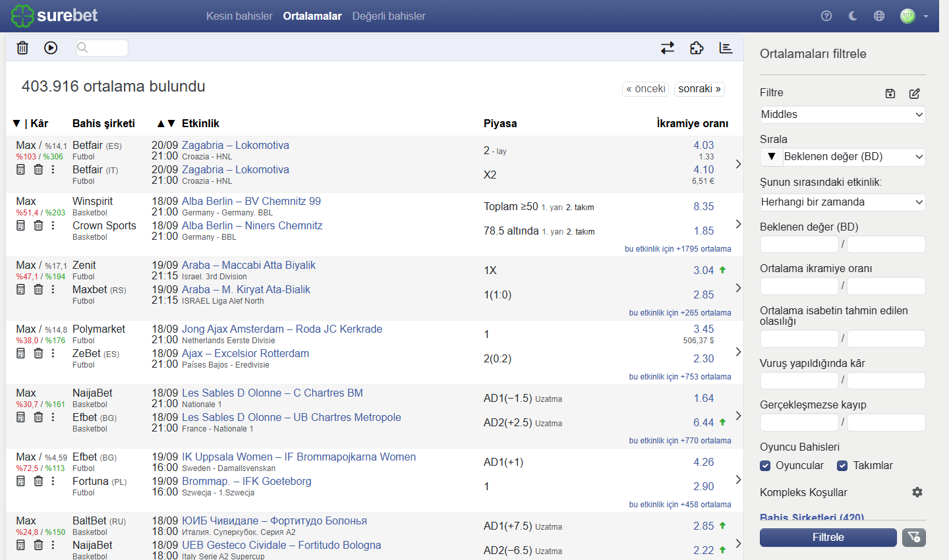The height and width of the screenshot is (560, 949).
Task: Open three-dot menu for IK Uppsala Women row
Action: [53, 482]
